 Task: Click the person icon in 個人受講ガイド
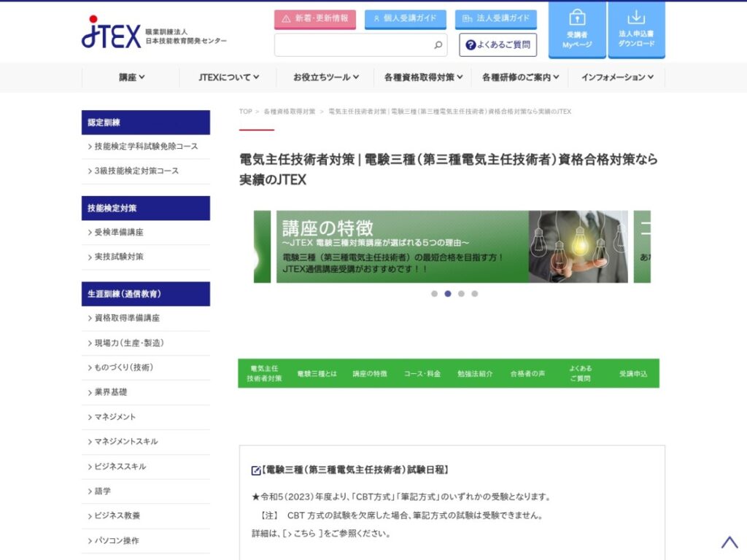(376, 18)
